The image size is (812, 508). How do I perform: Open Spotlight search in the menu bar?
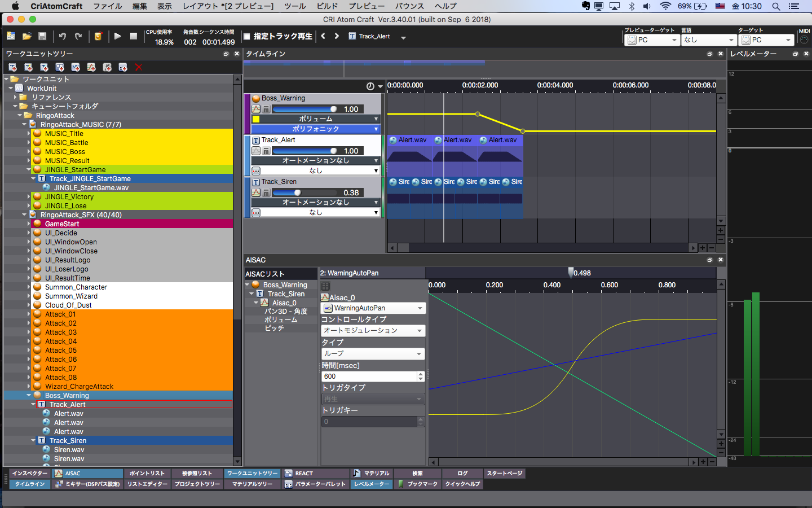[776, 6]
